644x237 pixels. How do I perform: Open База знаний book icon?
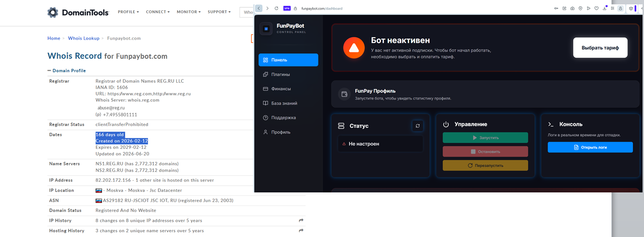[x=265, y=103]
